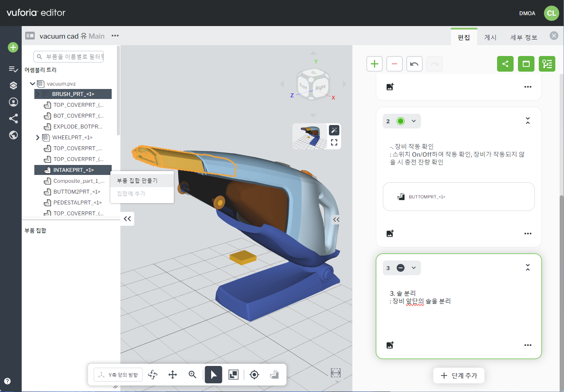The height and width of the screenshot is (392, 564).
Task: Click the orbit rotate tool icon
Action: (x=153, y=375)
